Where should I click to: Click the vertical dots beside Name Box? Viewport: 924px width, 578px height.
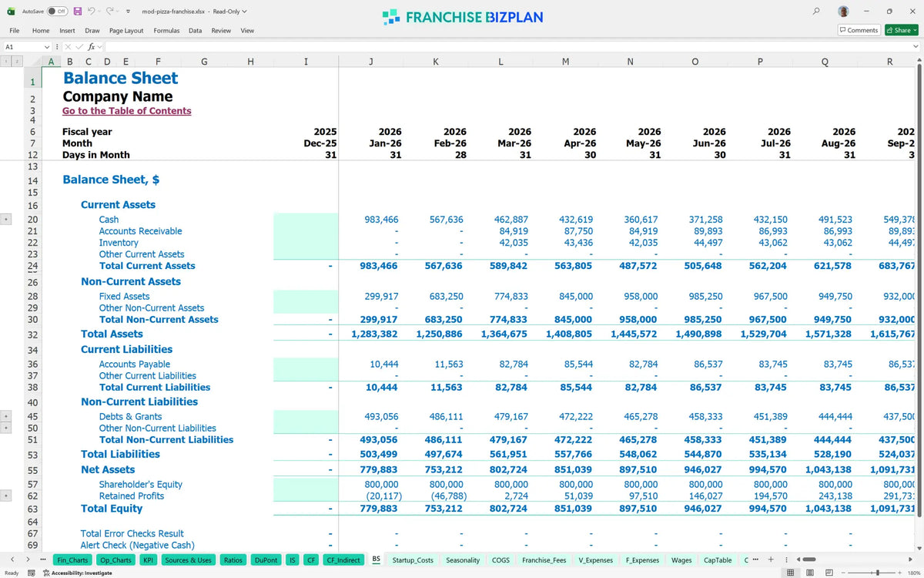click(x=58, y=47)
